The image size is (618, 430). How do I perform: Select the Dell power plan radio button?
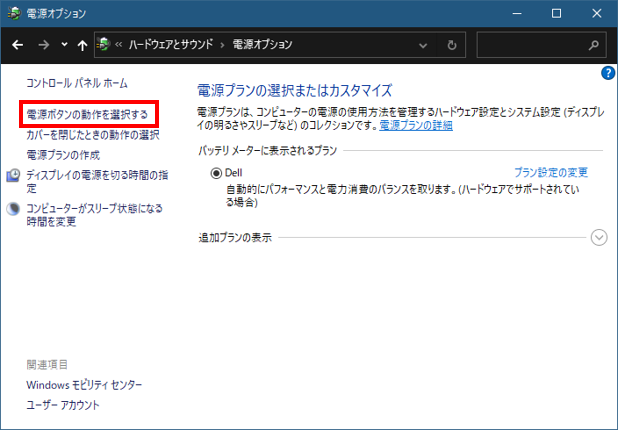tap(216, 173)
